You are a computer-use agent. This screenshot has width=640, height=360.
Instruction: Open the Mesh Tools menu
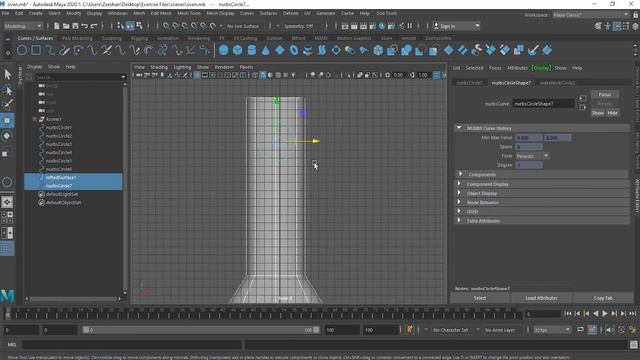coord(189,13)
